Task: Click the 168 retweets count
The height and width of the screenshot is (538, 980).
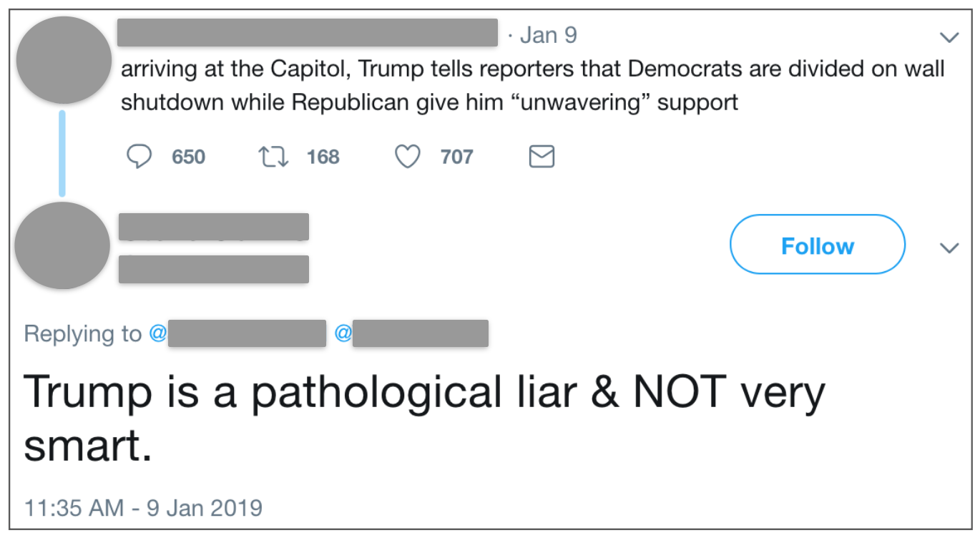Action: (323, 157)
